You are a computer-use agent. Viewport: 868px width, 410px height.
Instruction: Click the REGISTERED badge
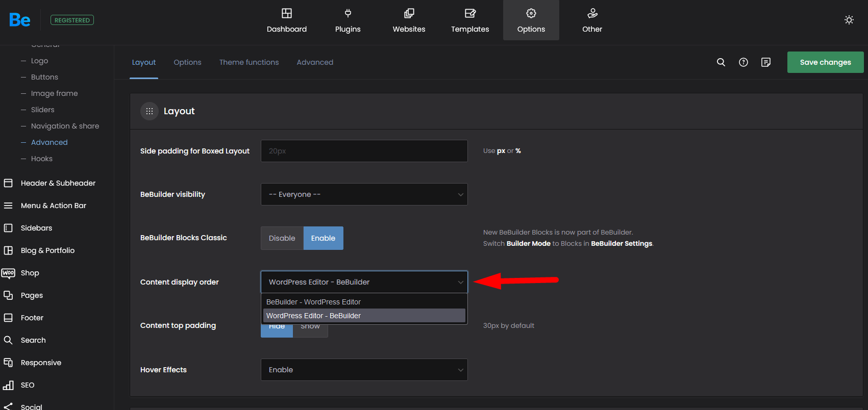(72, 20)
